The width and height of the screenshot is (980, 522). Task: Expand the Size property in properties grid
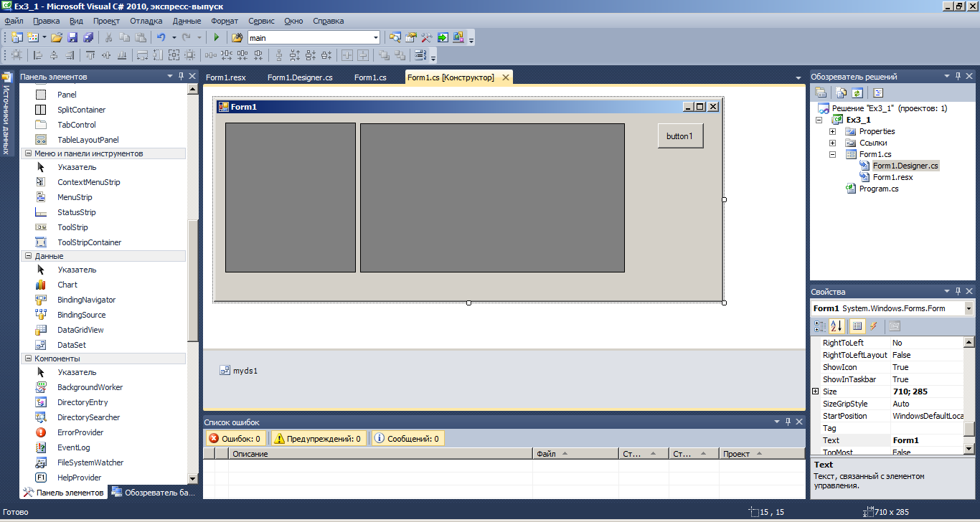tap(815, 391)
